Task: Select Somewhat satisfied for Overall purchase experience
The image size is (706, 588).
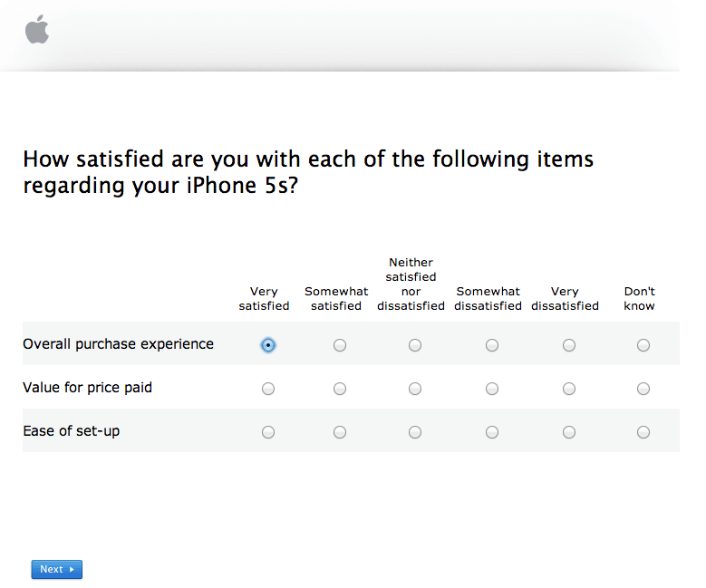Action: (x=340, y=345)
